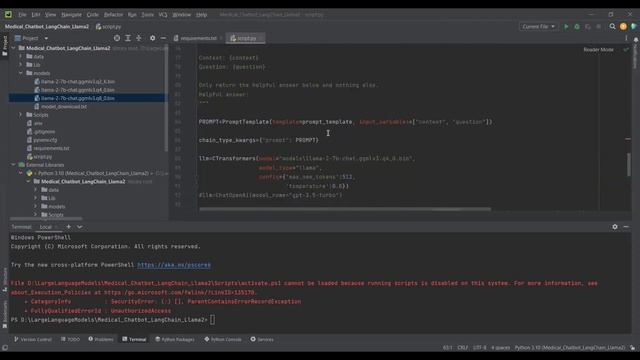Select the script.py editor tab
This screenshot has width=640, height=360.
245,38
